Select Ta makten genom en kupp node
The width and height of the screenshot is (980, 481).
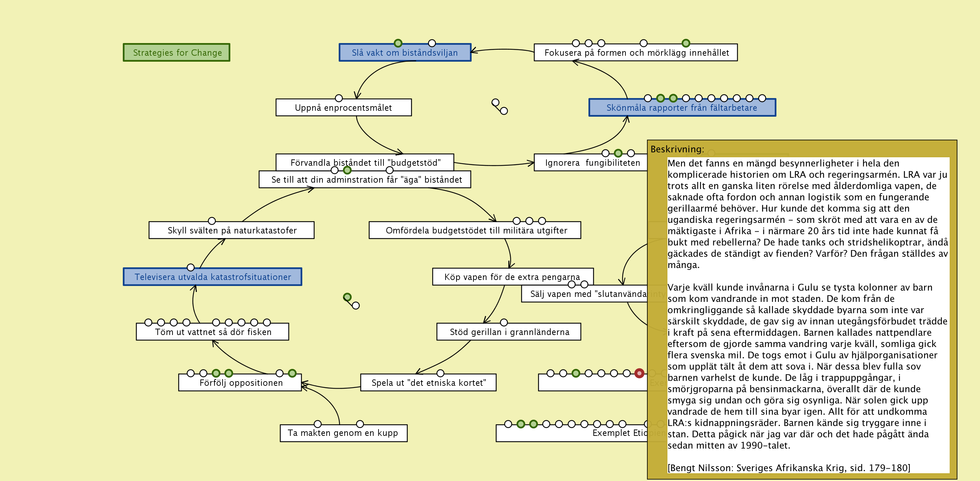(x=343, y=433)
